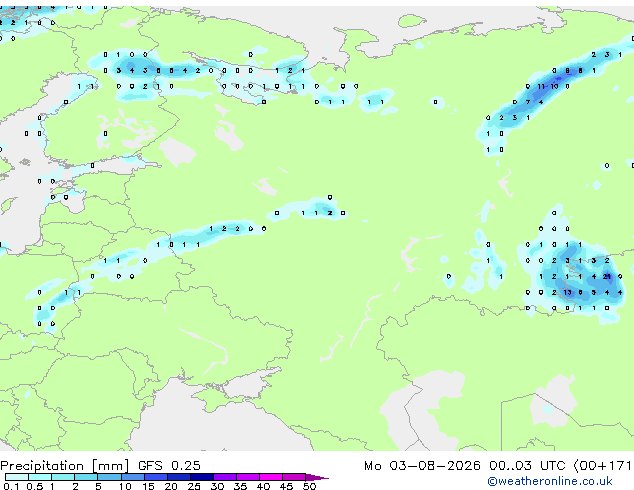Click the '7' precipitation value in northeast band
This screenshot has height=490, width=634.
528,102
